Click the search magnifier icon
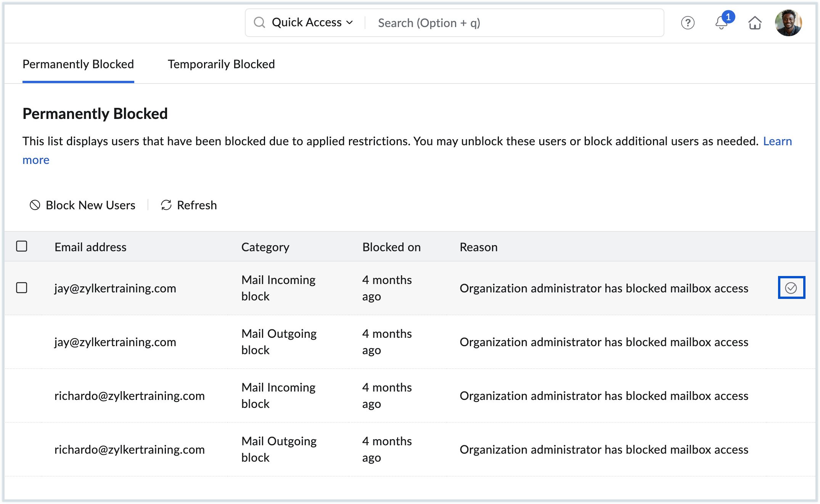This screenshot has width=820, height=504. pyautogui.click(x=259, y=22)
